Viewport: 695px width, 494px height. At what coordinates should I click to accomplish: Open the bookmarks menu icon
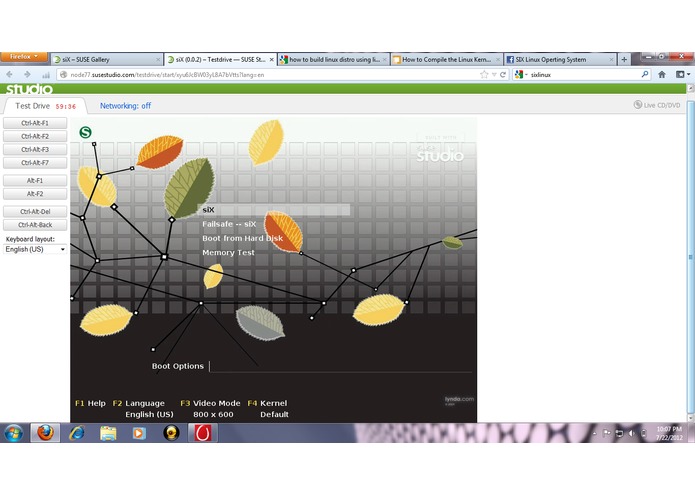[683, 74]
